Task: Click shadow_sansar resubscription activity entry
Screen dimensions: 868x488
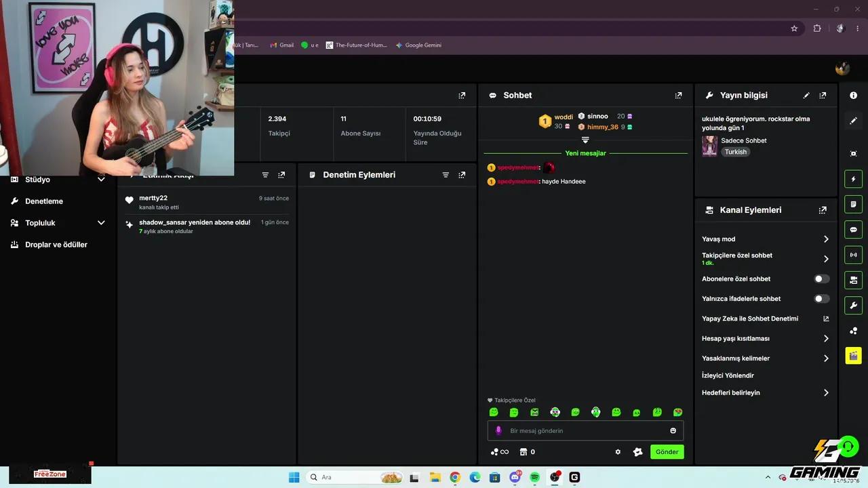Action: point(207,226)
